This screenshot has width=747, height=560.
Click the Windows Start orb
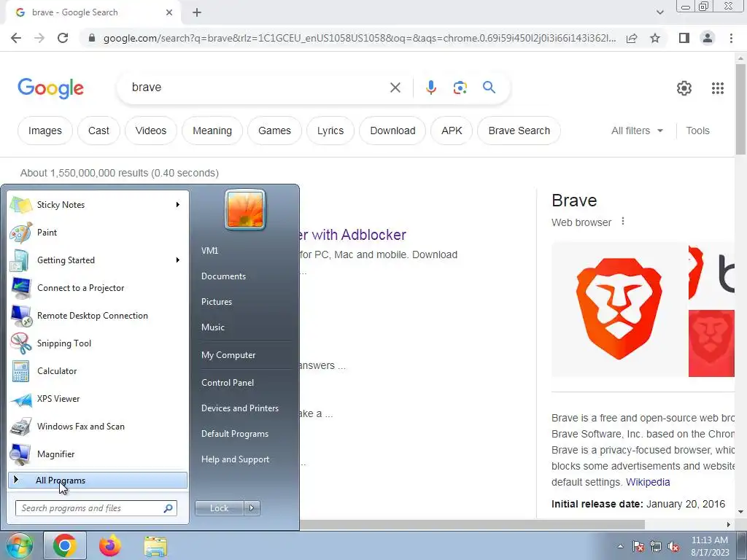18,545
